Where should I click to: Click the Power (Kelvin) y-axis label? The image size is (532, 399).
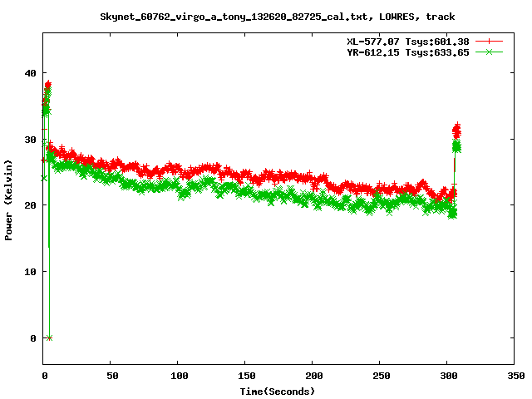coord(8,200)
